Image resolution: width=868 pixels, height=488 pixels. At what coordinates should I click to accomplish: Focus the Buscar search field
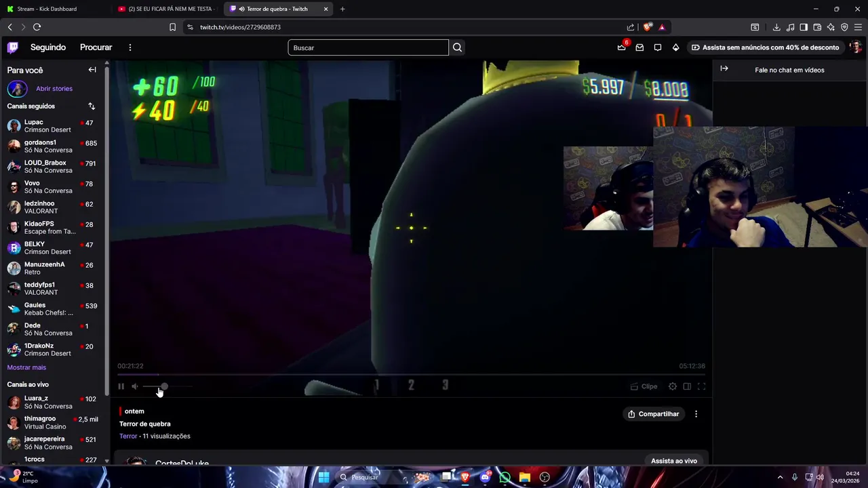[x=368, y=47]
